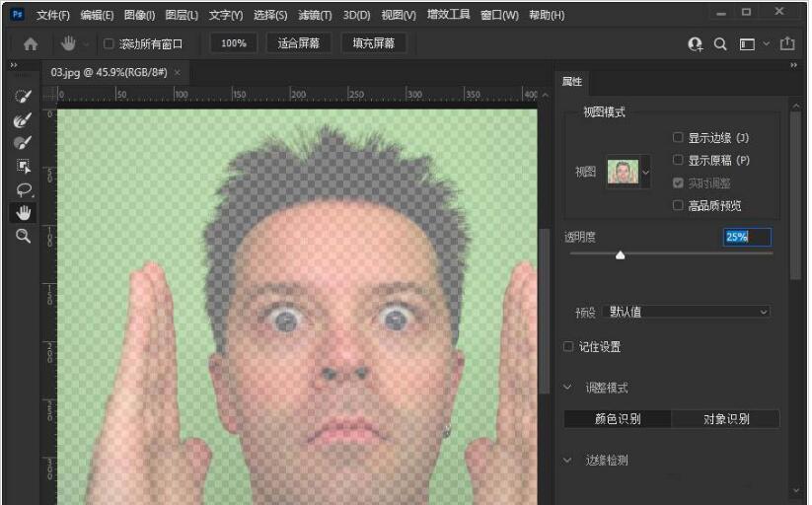This screenshot has height=505, width=812.
Task: Switch to the 03.jpg document tab
Action: pos(109,73)
